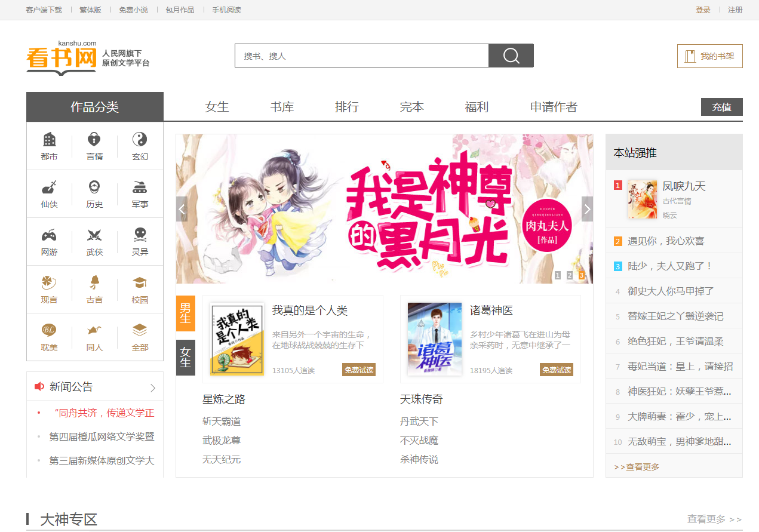Open the 玄幻 yin-yang category icon

pyautogui.click(x=140, y=140)
